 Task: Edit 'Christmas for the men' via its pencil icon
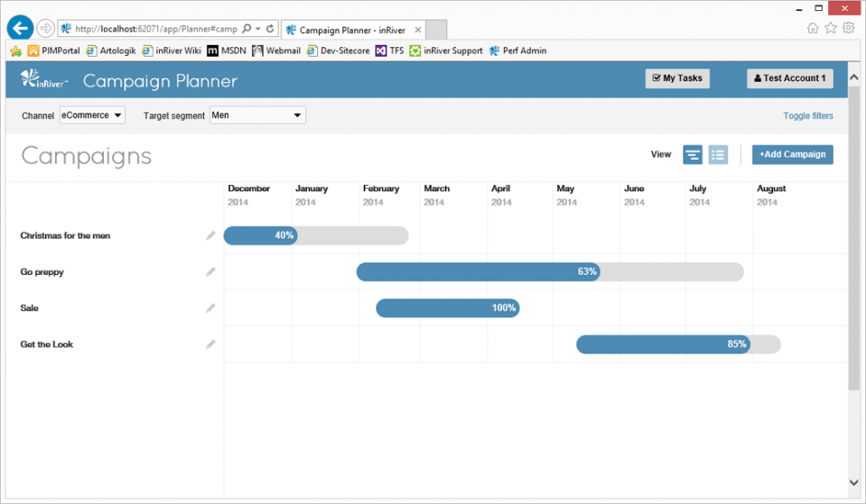211,235
